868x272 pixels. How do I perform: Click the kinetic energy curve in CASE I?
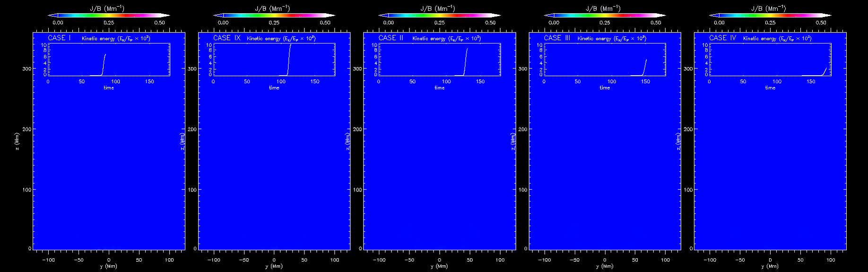[104, 64]
